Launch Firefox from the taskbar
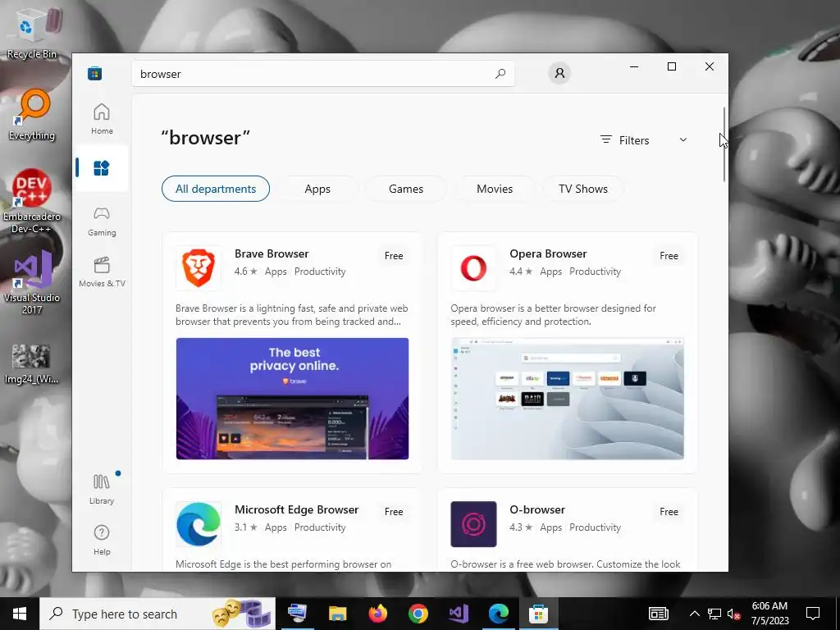Screen dimensions: 840x630 pyautogui.click(x=377, y=614)
